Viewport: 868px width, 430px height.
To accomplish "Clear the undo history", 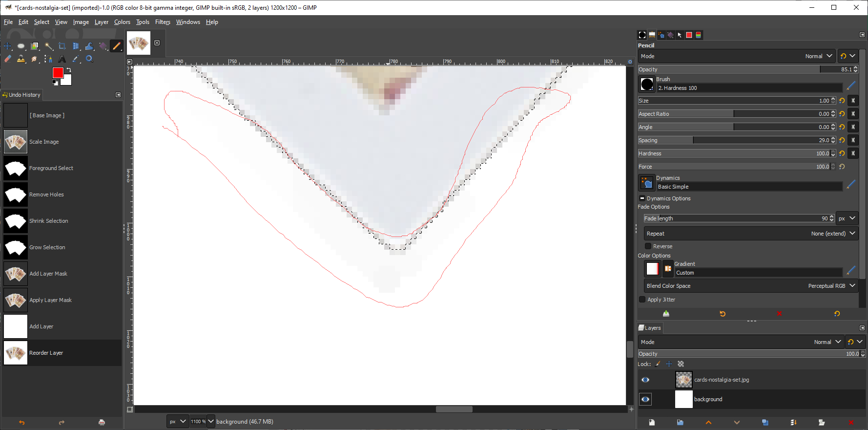I will click(102, 422).
